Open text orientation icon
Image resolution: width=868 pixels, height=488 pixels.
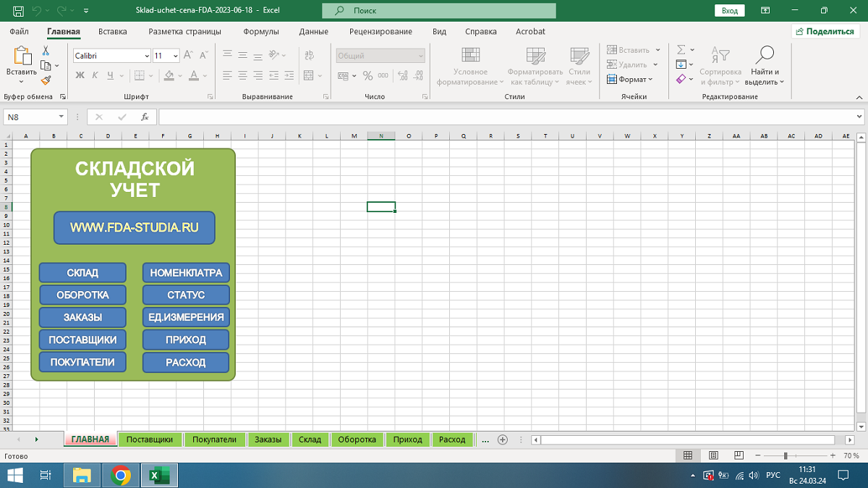(x=275, y=55)
